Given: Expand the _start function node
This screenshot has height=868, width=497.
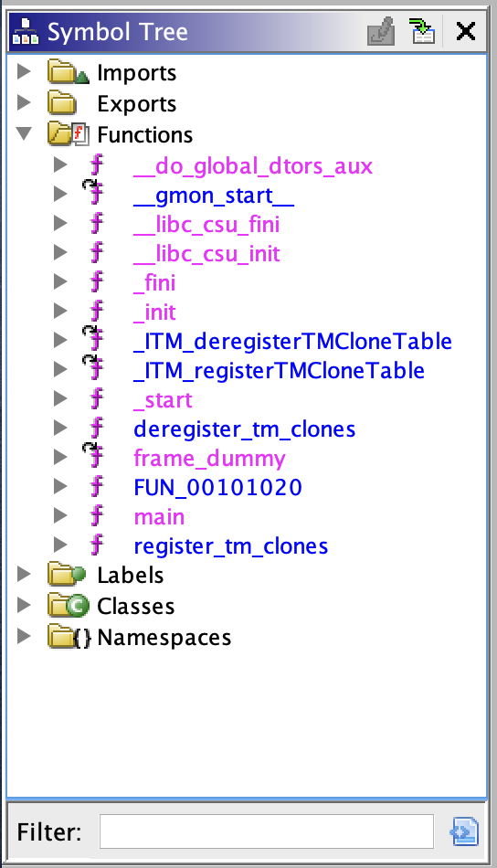Looking at the screenshot, I should tap(60, 398).
